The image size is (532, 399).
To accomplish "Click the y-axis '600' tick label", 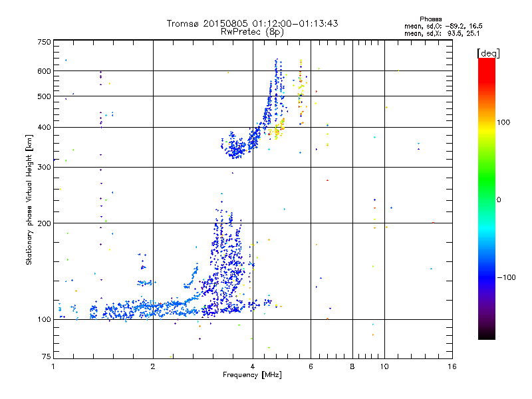I will click(x=44, y=71).
